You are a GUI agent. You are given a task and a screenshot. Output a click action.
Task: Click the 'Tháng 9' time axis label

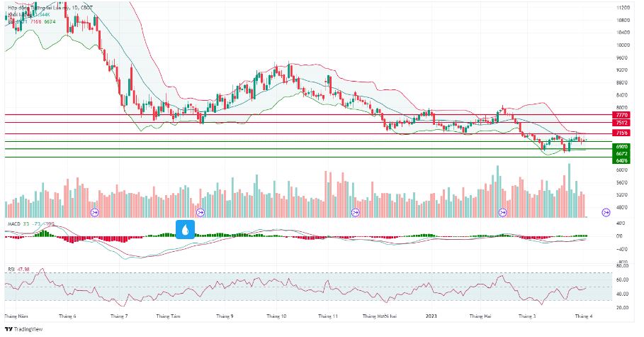(225, 316)
